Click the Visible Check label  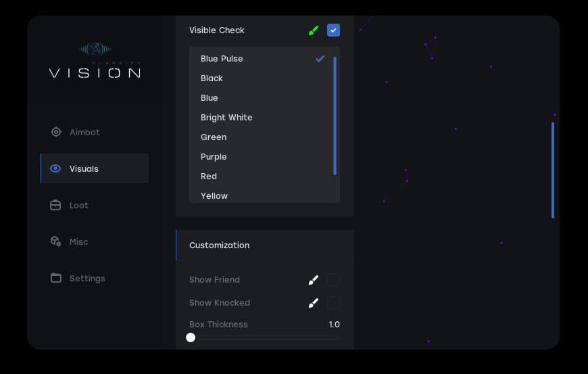tap(217, 30)
